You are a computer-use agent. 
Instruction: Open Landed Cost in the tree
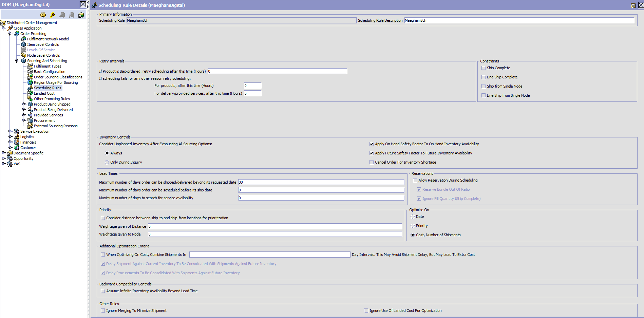[x=44, y=93]
